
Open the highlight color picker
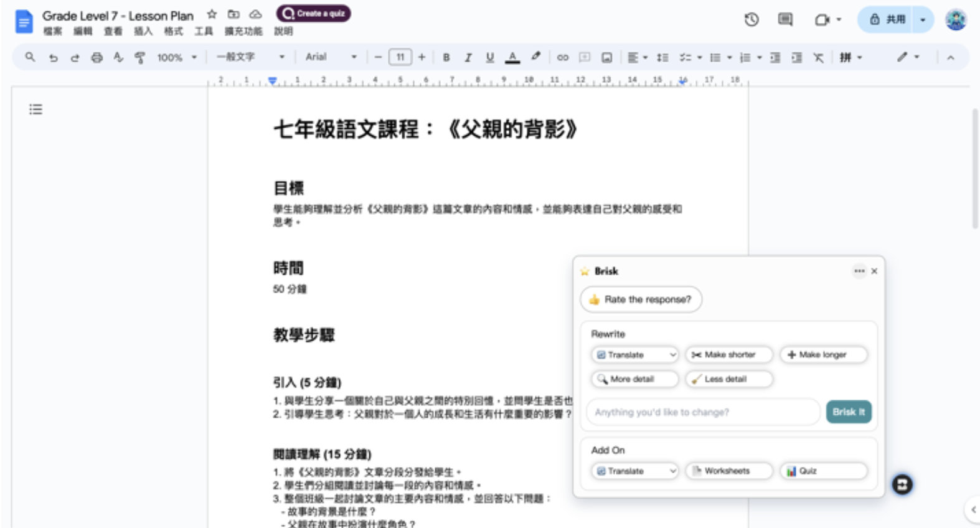click(x=535, y=57)
